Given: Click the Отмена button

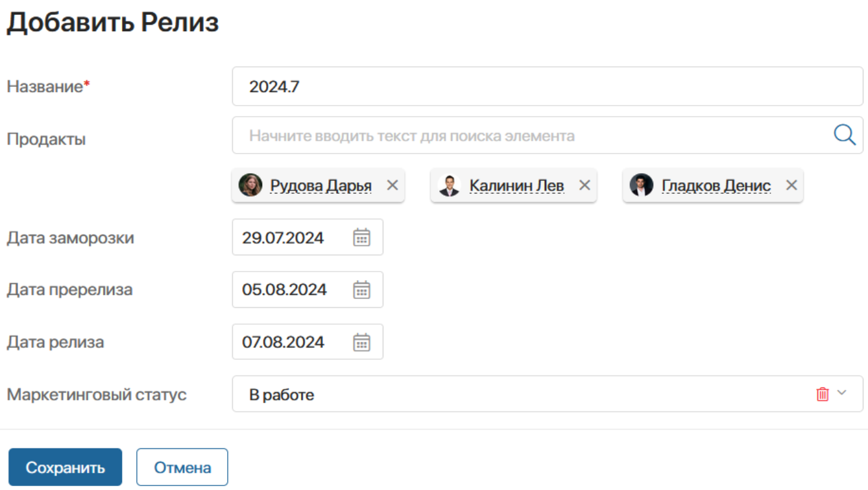Looking at the screenshot, I should click(182, 467).
